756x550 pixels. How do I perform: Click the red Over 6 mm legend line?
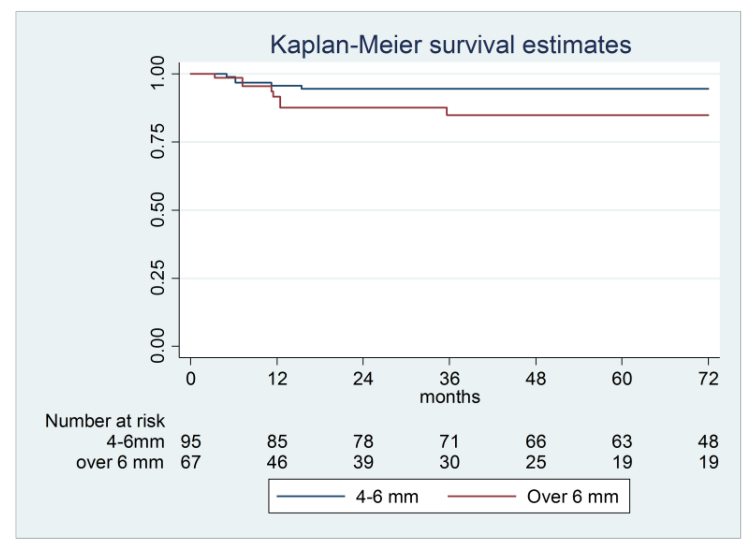coord(481,496)
